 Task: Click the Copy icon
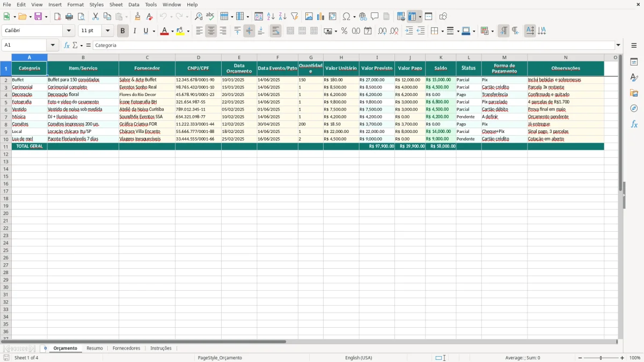107,17
